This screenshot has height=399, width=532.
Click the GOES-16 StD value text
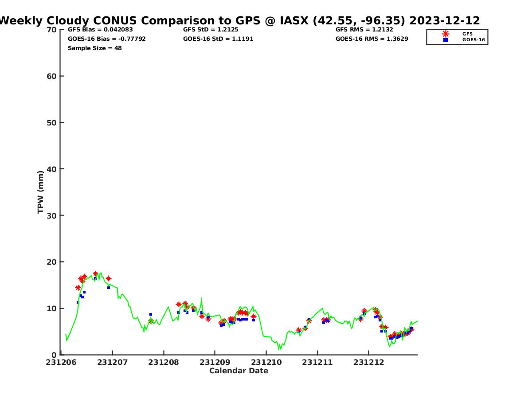(x=218, y=39)
